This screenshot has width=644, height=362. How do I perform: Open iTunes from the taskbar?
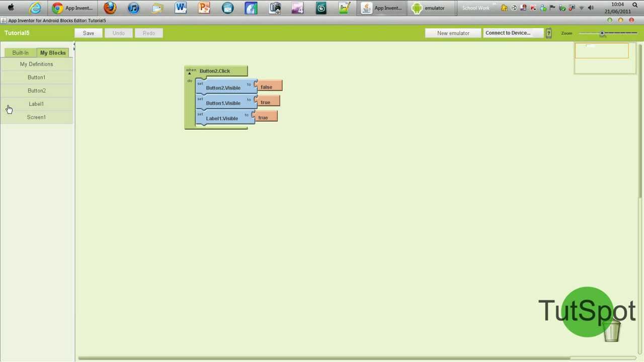point(133,8)
